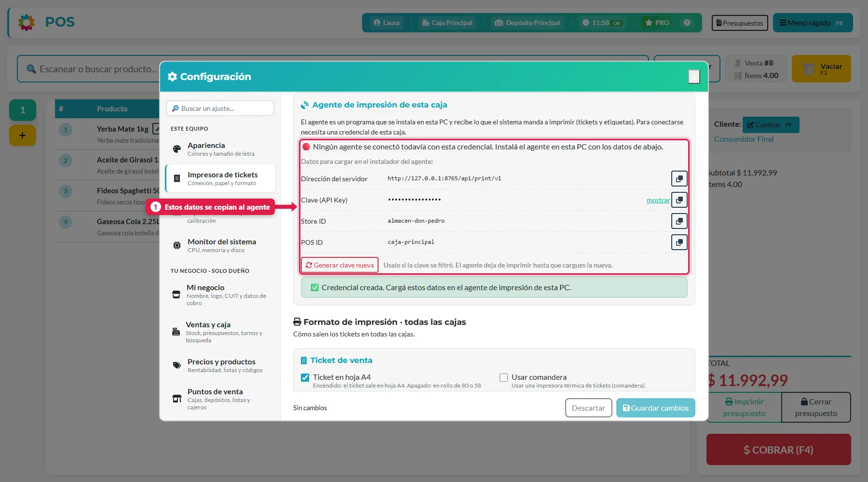The image size is (868, 482).
Task: Click the help question mark icon
Action: tap(687, 23)
